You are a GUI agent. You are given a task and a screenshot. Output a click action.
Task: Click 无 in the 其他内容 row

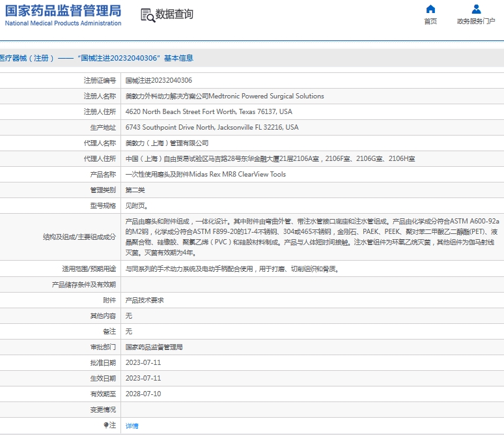click(x=128, y=316)
